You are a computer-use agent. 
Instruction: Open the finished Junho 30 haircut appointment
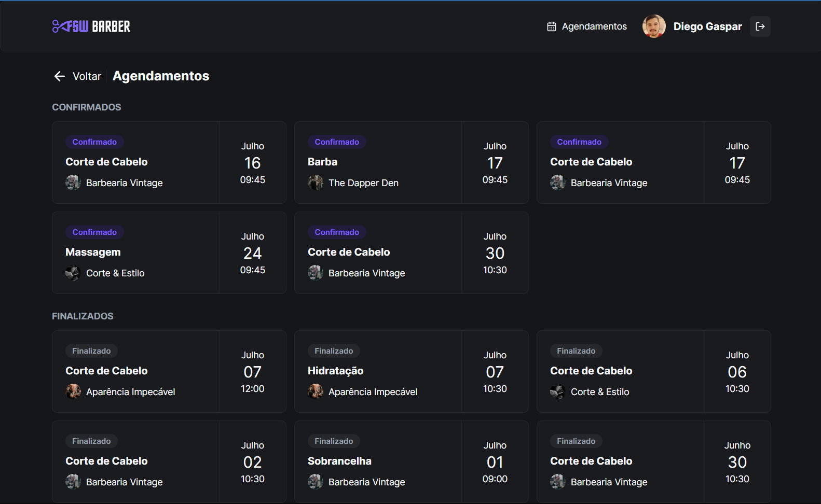coord(653,462)
